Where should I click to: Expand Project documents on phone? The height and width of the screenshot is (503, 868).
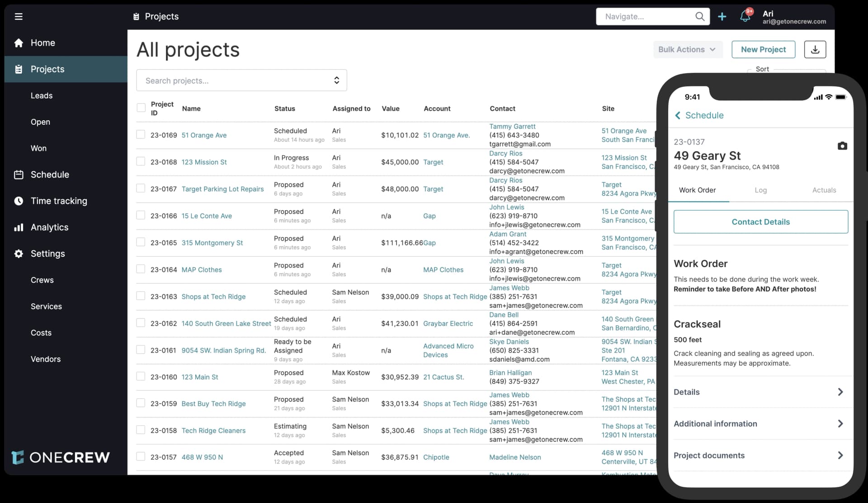click(760, 455)
